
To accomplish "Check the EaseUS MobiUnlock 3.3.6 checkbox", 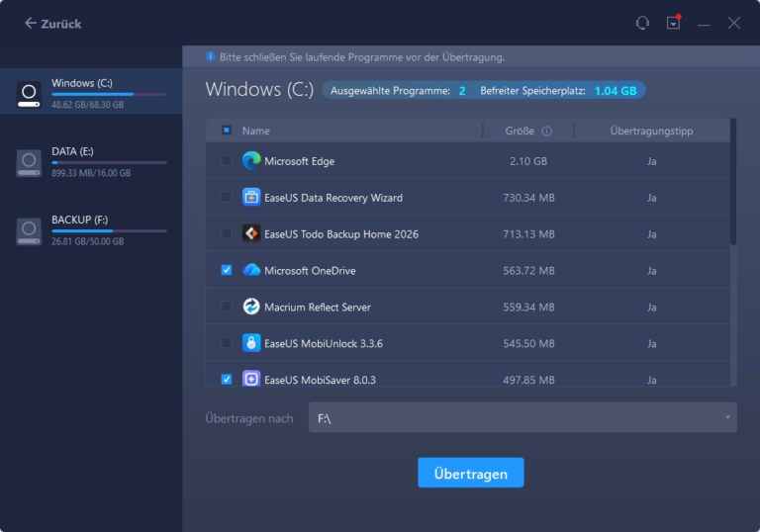I will click(227, 342).
